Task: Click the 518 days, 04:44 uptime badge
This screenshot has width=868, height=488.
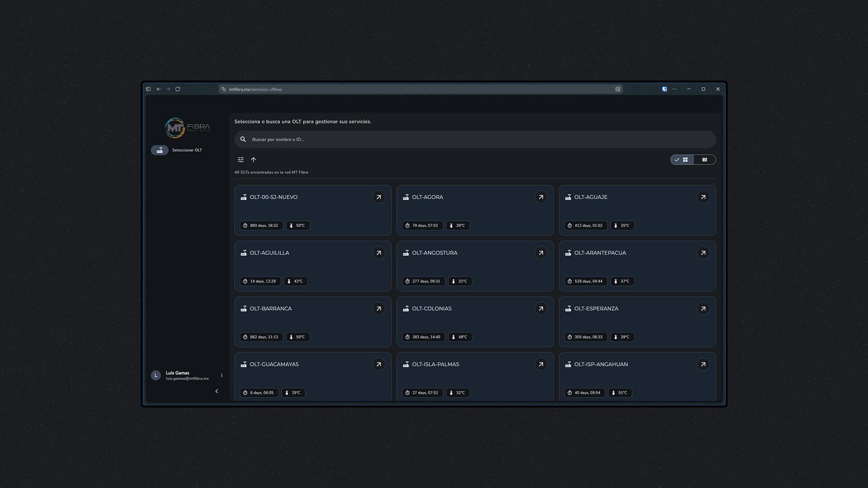Action: 586,281
